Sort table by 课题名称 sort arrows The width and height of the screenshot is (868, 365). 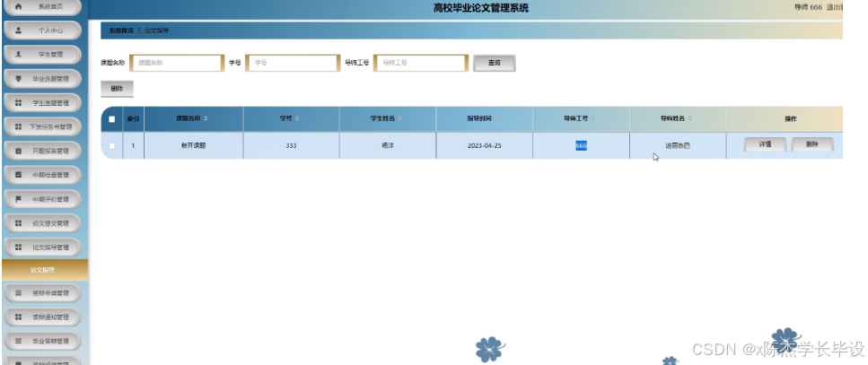206,119
